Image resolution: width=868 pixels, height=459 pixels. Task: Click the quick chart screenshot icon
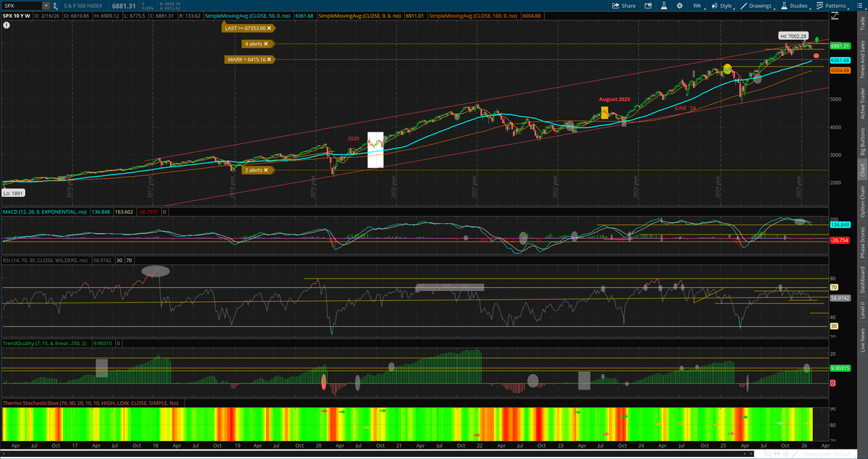point(648,6)
